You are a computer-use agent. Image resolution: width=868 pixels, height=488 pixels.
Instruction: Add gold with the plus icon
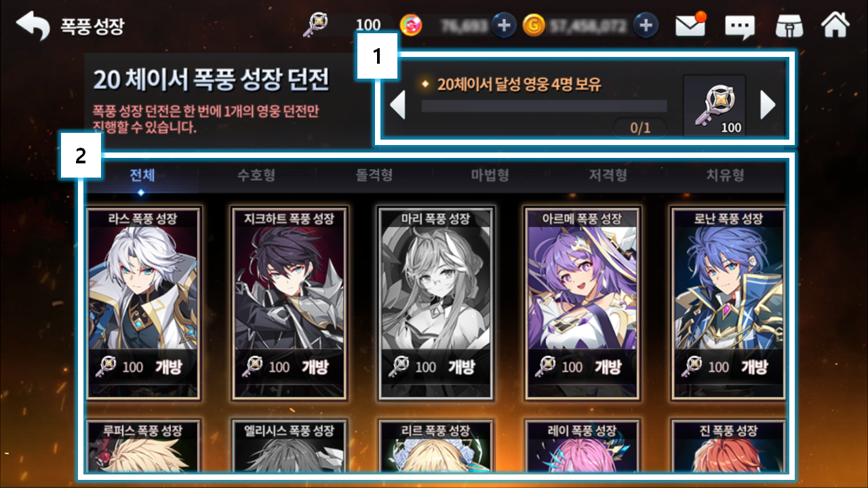646,26
